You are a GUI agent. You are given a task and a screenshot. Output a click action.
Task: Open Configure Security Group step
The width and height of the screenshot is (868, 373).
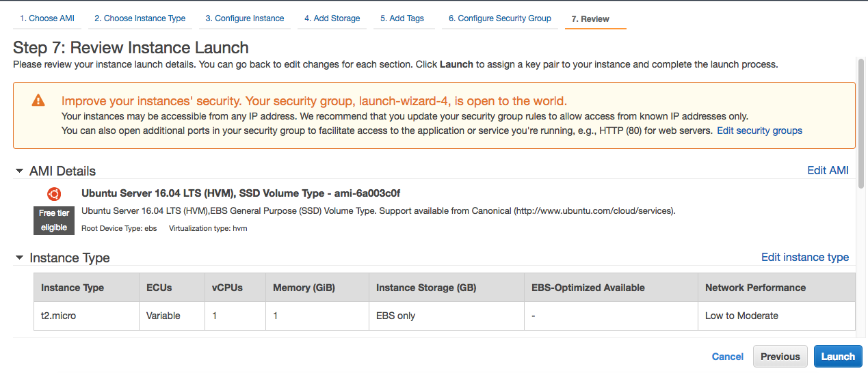500,18
